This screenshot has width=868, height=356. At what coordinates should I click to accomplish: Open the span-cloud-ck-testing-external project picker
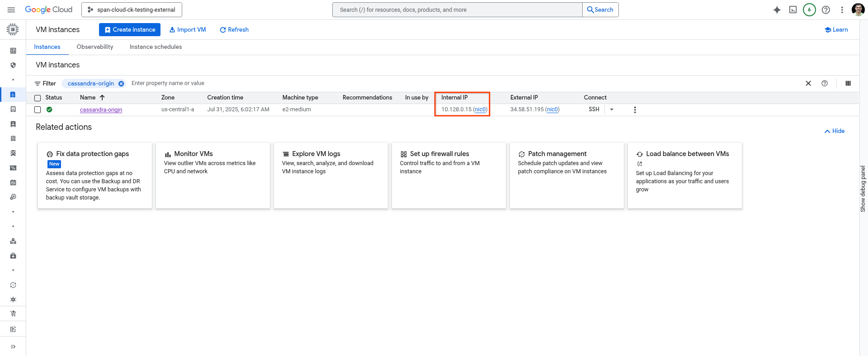(x=132, y=10)
